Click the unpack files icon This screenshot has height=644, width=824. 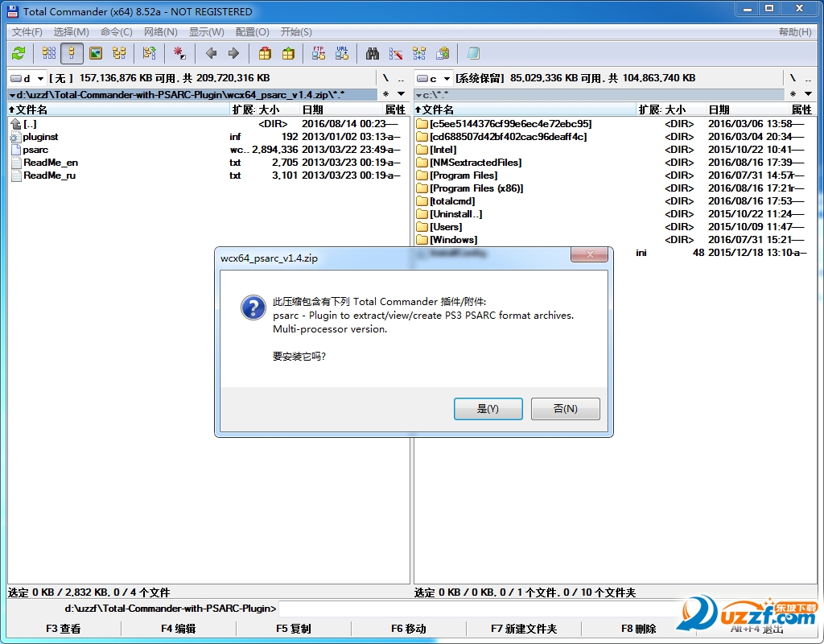288,53
